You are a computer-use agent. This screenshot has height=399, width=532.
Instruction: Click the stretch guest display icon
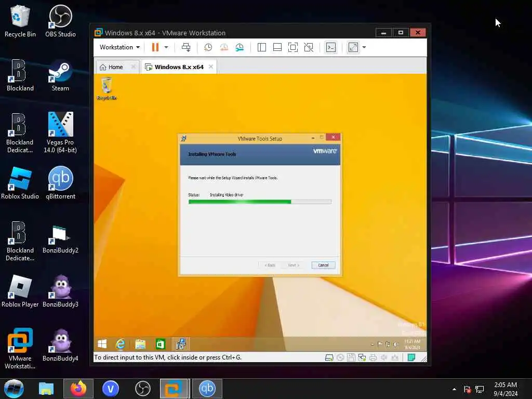[353, 47]
